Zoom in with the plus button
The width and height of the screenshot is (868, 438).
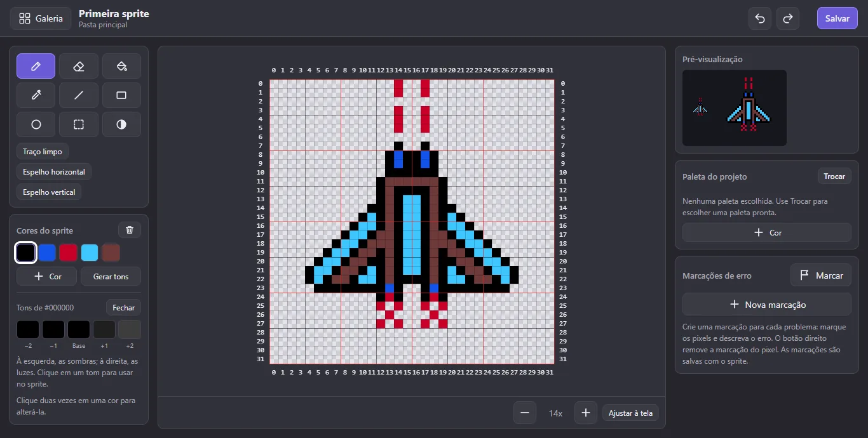(586, 413)
